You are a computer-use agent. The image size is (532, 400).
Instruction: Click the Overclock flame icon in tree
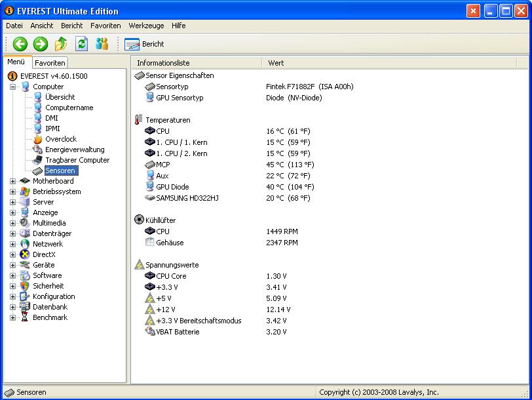point(37,139)
